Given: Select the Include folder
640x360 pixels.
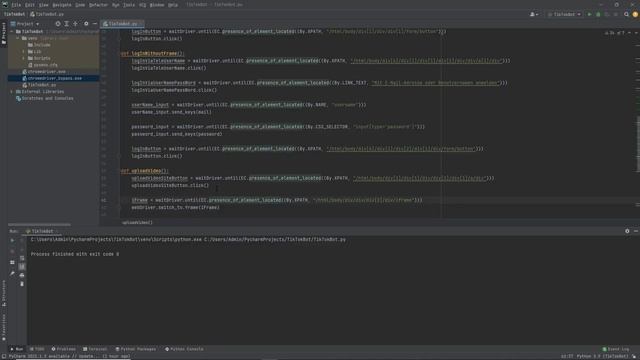Looking at the screenshot, I should [x=39, y=45].
